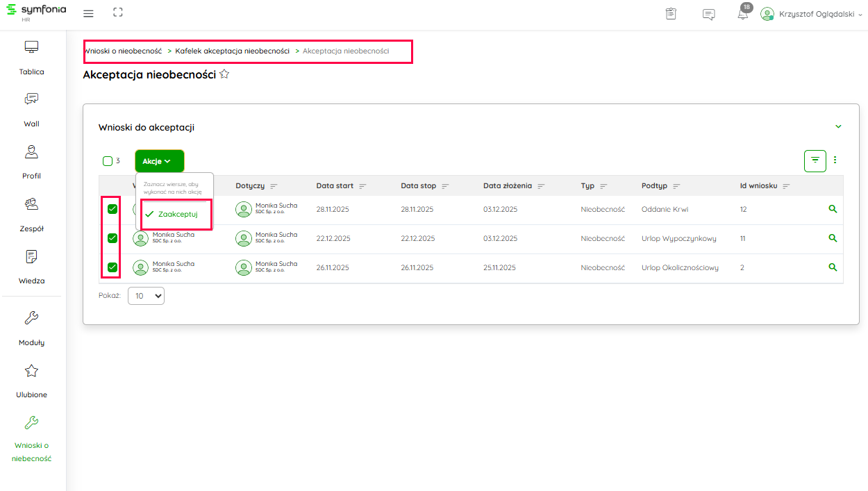The image size is (868, 491).
Task: Open the chat messages icon
Action: (x=708, y=14)
